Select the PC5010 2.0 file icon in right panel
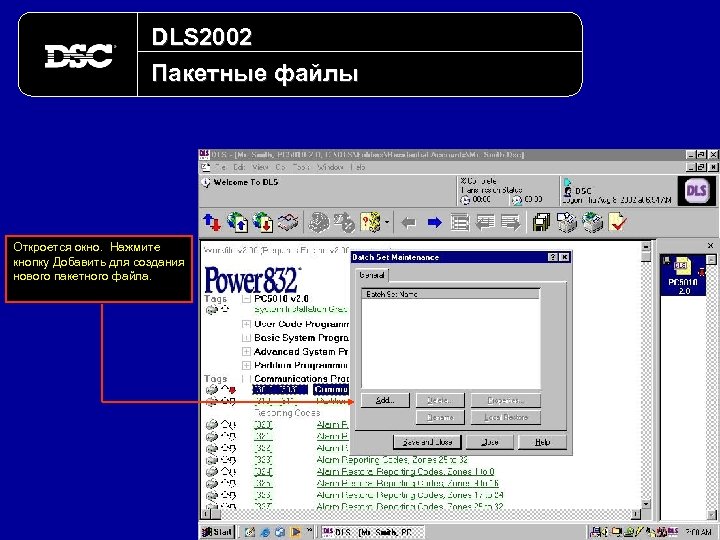The image size is (720, 540). [x=683, y=276]
